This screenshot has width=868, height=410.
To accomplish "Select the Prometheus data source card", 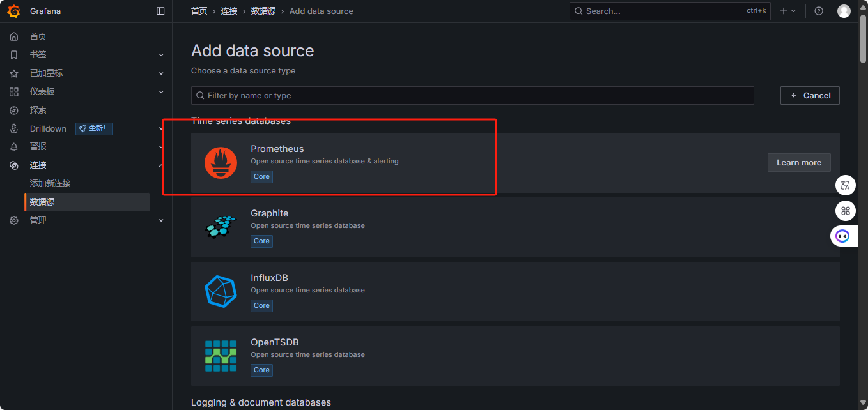I will [x=515, y=162].
